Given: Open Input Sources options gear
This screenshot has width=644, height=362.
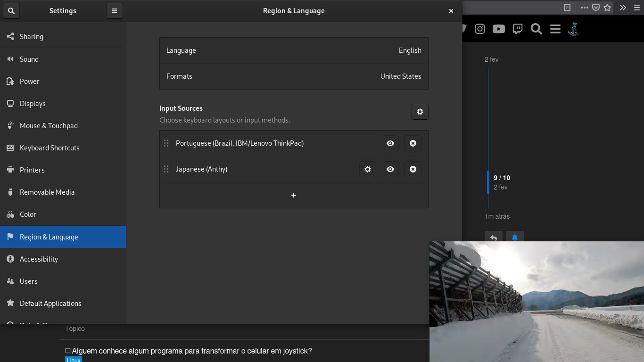Looking at the screenshot, I should click(x=420, y=112).
